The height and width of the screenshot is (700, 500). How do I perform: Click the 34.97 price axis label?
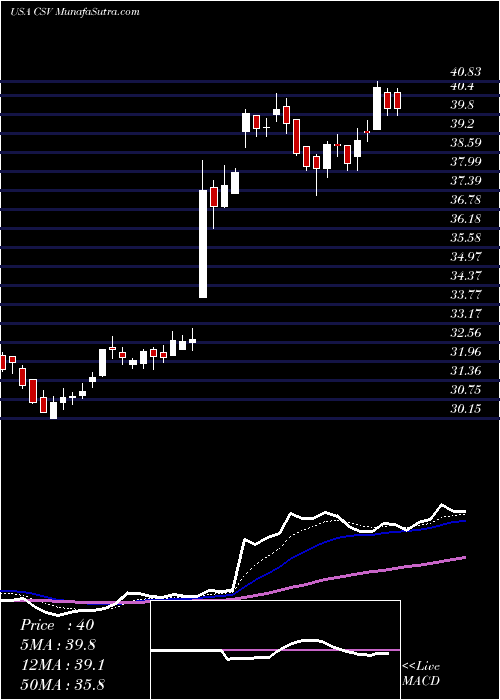(x=465, y=257)
